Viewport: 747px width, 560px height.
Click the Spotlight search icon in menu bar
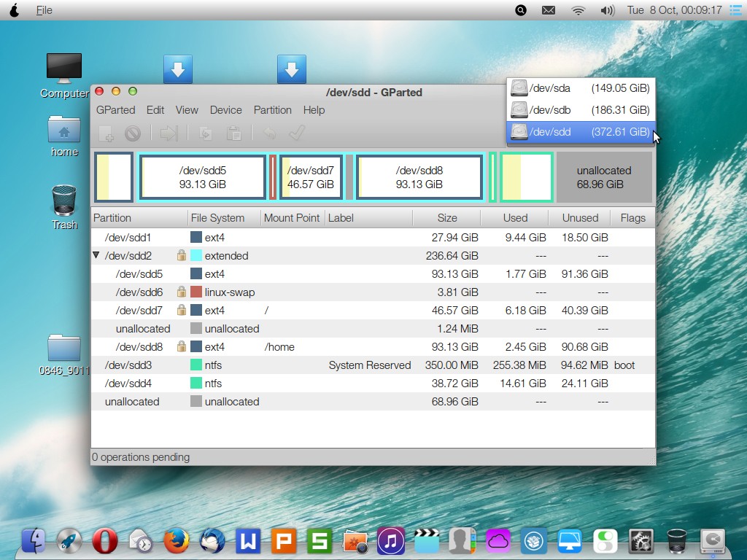tap(521, 10)
